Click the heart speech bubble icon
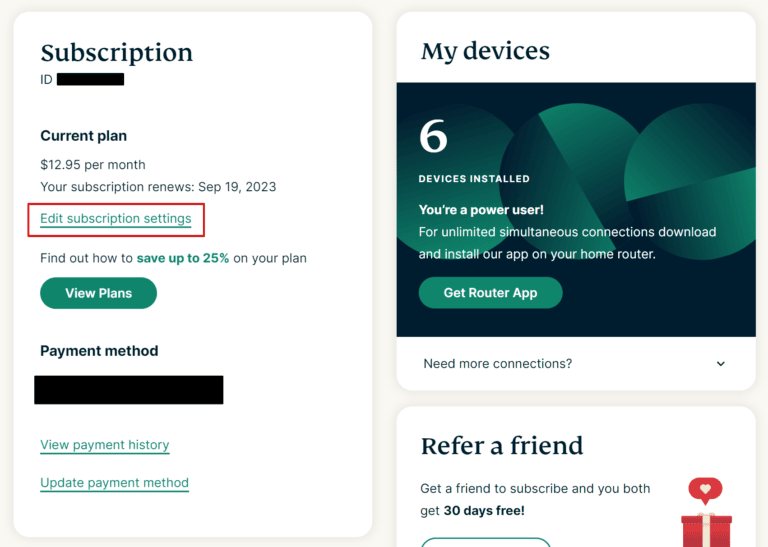The width and height of the screenshot is (768, 547). 705,491
